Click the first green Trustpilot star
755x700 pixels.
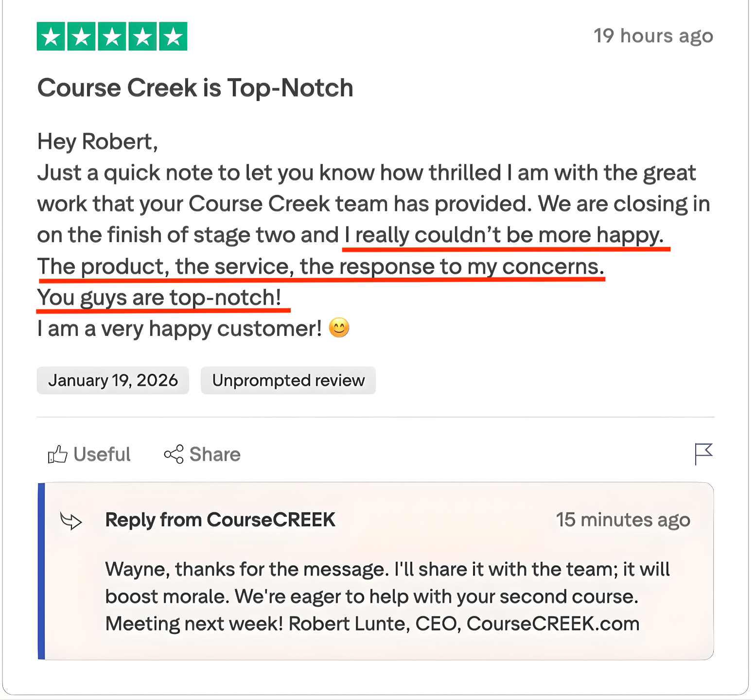(x=52, y=36)
